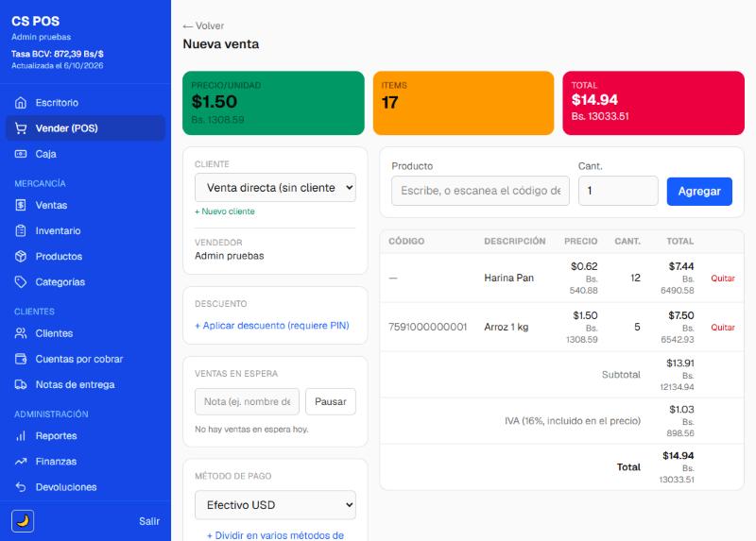Viewport: 756px width, 541px height.
Task: Click the Harina Pan description cell
Action: tap(508, 278)
